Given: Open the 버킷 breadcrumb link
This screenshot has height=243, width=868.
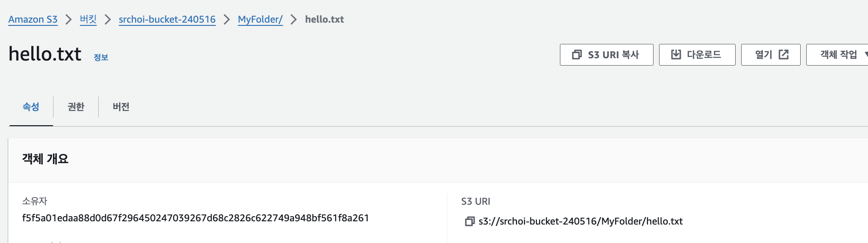Looking at the screenshot, I should (88, 19).
